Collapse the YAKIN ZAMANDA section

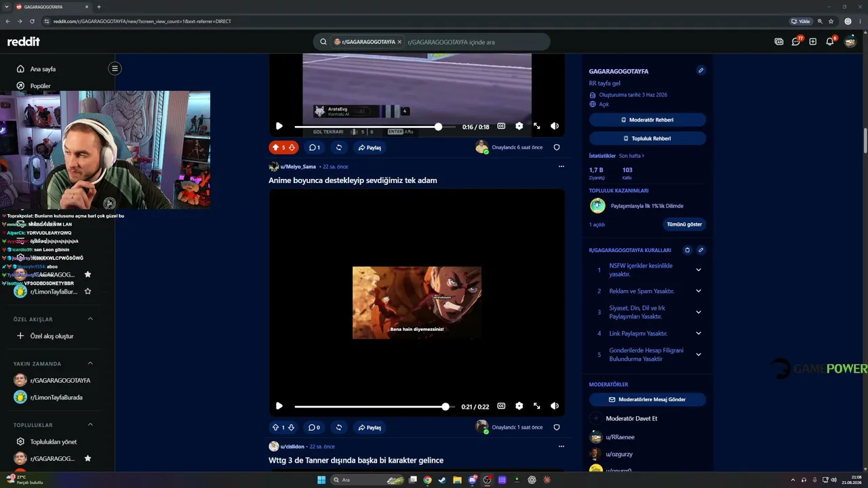[x=90, y=363]
